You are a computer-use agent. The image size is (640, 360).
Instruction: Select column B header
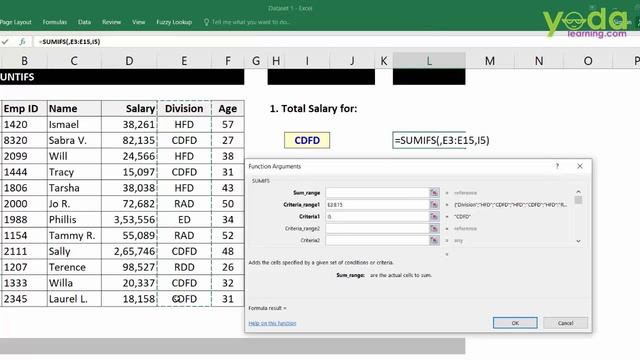(x=24, y=61)
